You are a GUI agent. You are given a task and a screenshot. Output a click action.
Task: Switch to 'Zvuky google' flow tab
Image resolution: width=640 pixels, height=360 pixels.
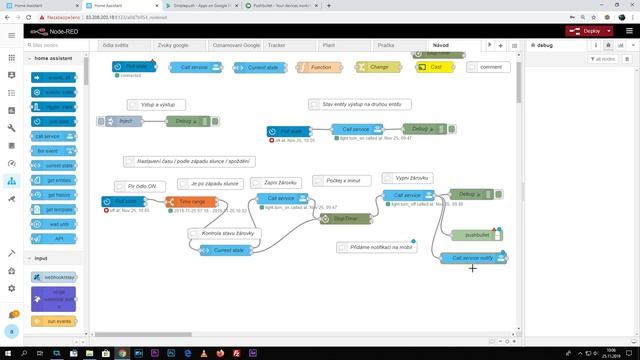(179, 45)
